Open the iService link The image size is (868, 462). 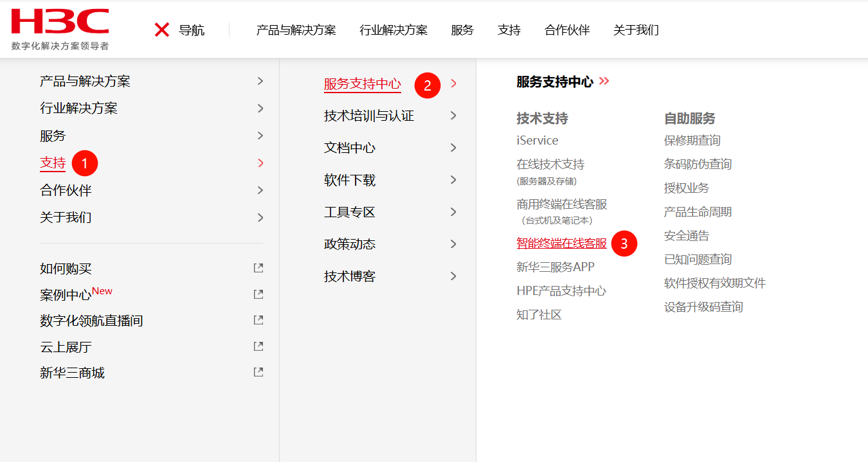point(538,140)
